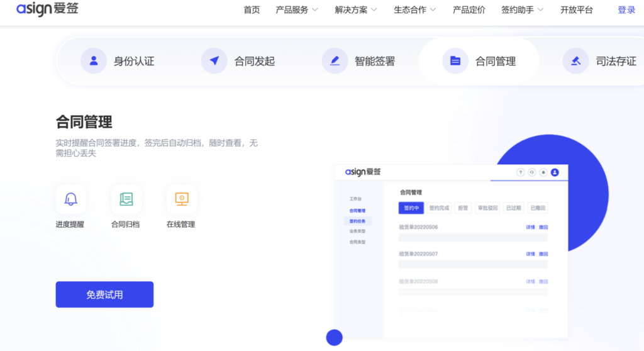This screenshot has width=644, height=351.
Task: Click the asign爱签 logo
Action: pos(47,9)
